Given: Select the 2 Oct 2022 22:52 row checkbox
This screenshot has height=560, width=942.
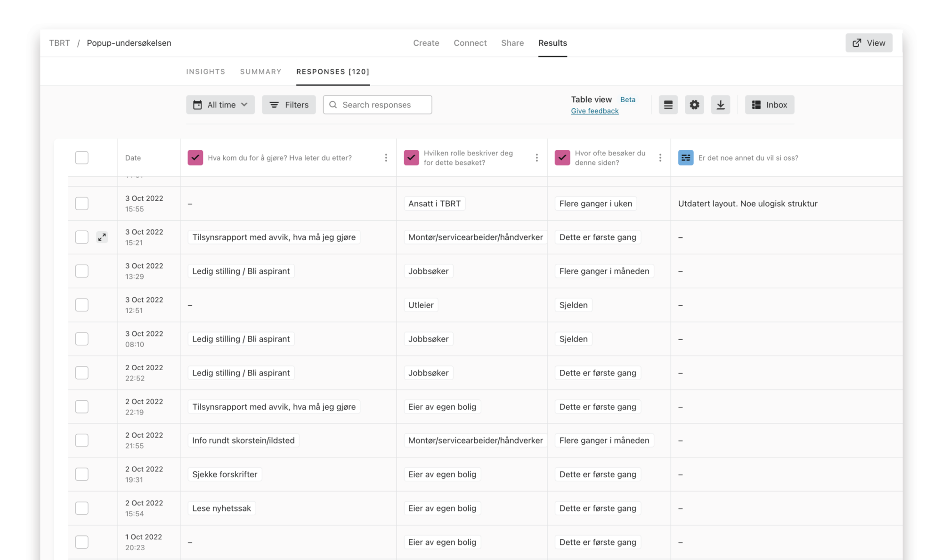Looking at the screenshot, I should pos(82,373).
